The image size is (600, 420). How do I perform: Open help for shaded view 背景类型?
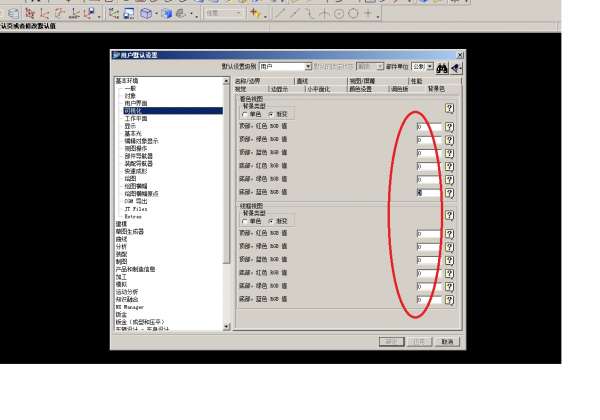tap(450, 107)
